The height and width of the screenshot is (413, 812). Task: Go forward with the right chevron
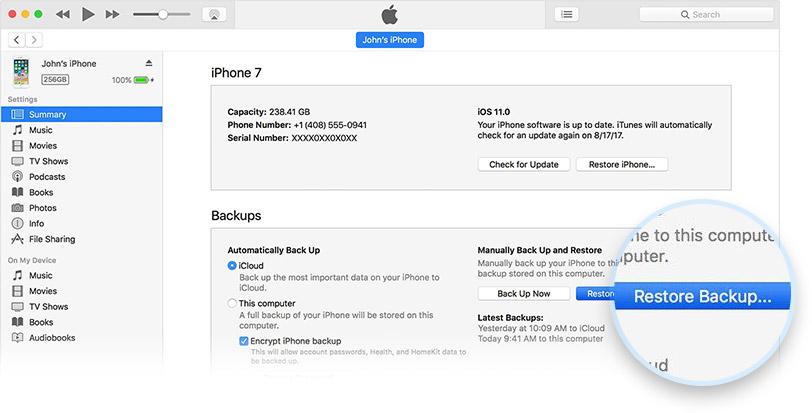pos(34,40)
